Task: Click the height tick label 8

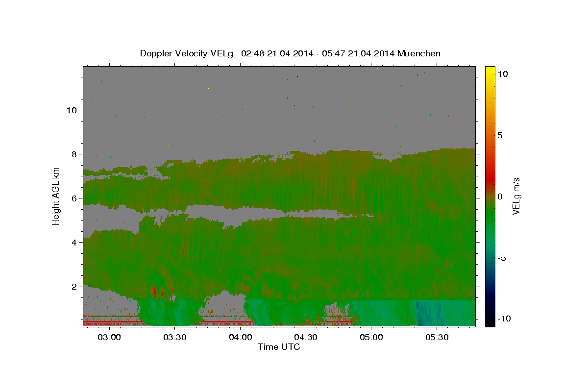Action: click(74, 154)
